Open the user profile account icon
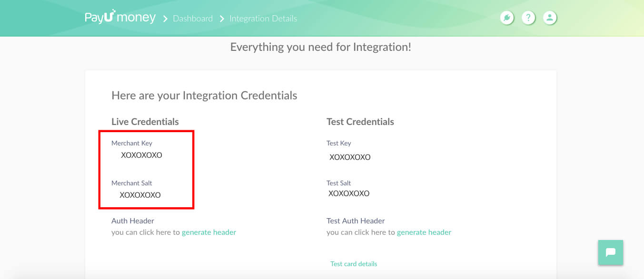 click(550, 18)
